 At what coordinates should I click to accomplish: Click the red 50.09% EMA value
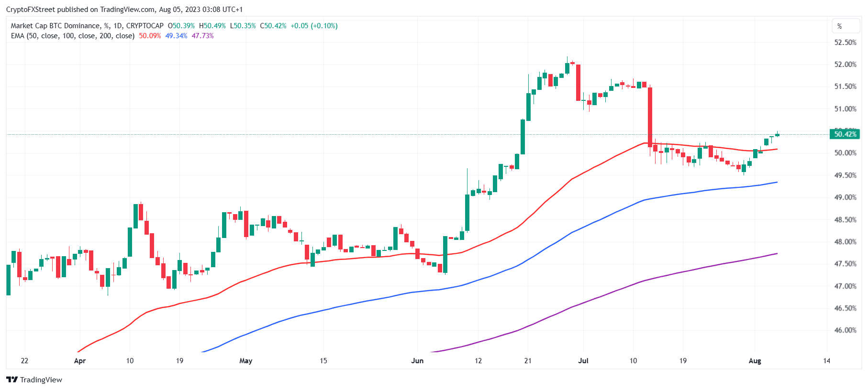coord(150,36)
